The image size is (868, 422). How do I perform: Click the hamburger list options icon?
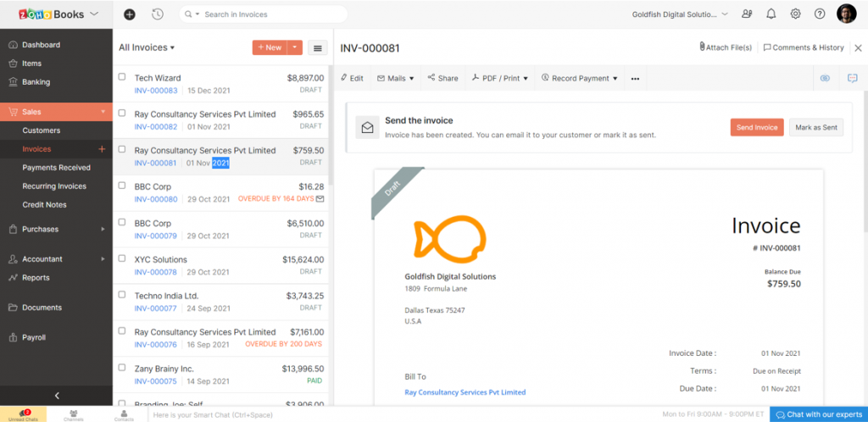pyautogui.click(x=318, y=47)
